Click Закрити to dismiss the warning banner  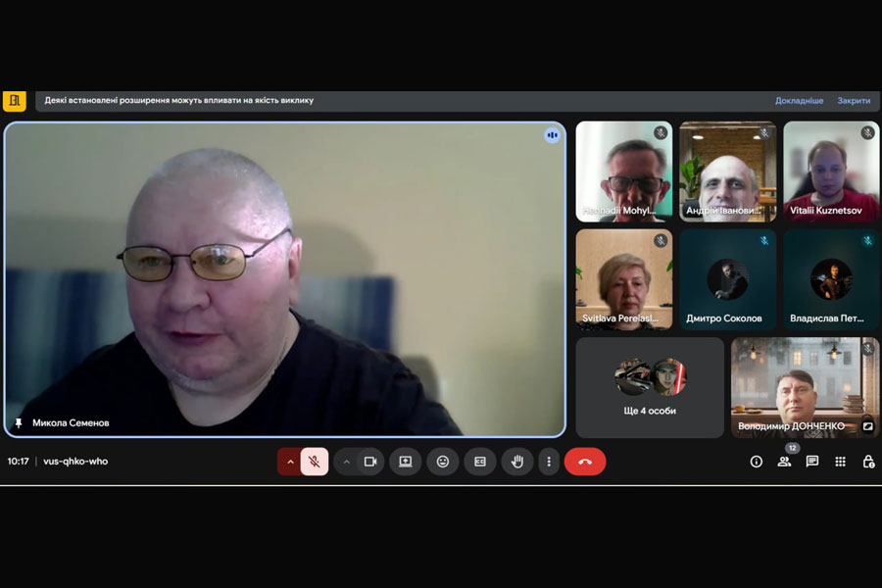[854, 101]
